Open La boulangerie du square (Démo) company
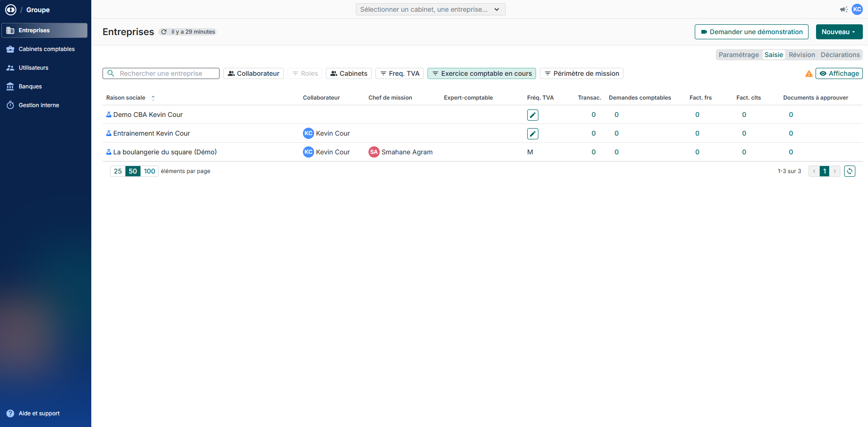This screenshot has height=427, width=868. point(165,152)
